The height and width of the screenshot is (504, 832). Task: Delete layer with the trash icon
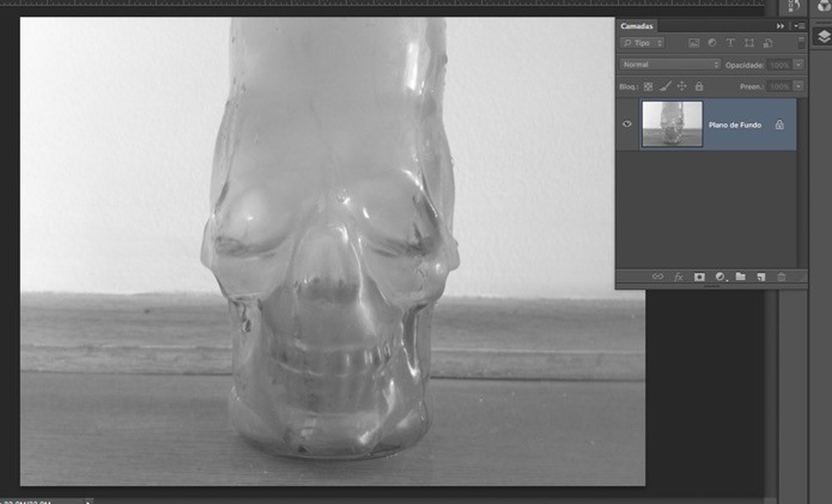[781, 277]
